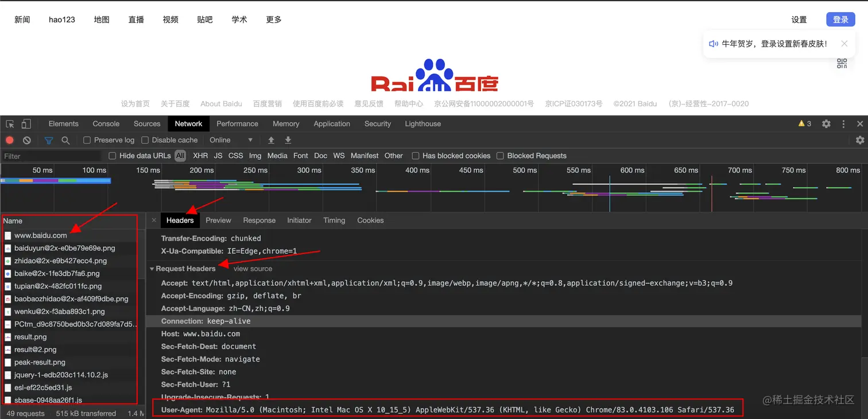The width and height of the screenshot is (868, 419).
Task: Open the Performance tab
Action: point(238,123)
